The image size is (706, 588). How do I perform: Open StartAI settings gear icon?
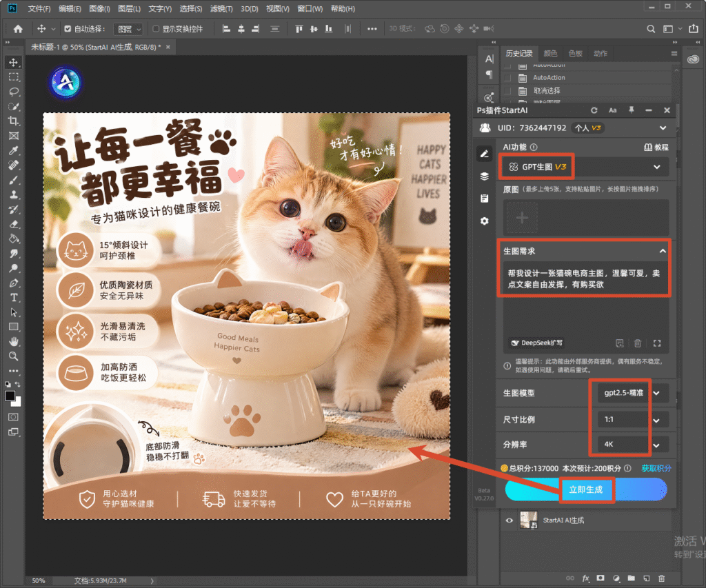[485, 221]
